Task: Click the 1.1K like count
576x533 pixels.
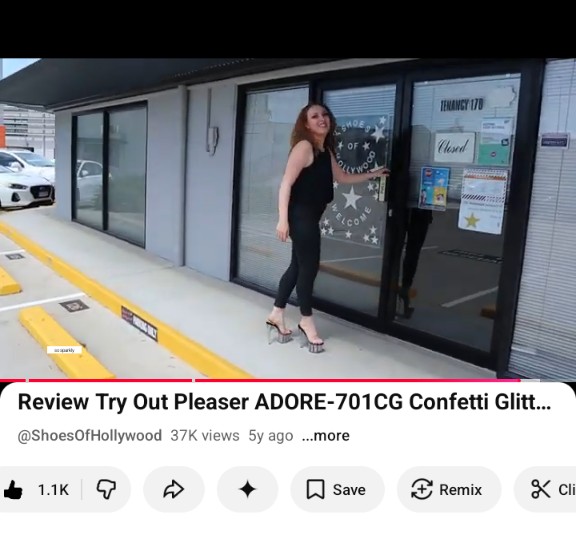Action: click(53, 490)
